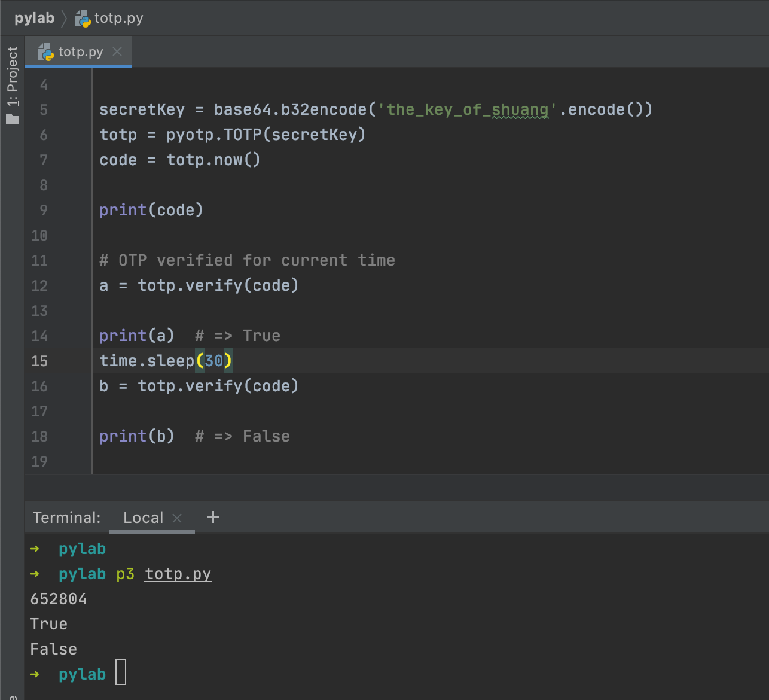769x700 pixels.
Task: Click the misspelled 'shuang' word in string
Action: (x=520, y=110)
